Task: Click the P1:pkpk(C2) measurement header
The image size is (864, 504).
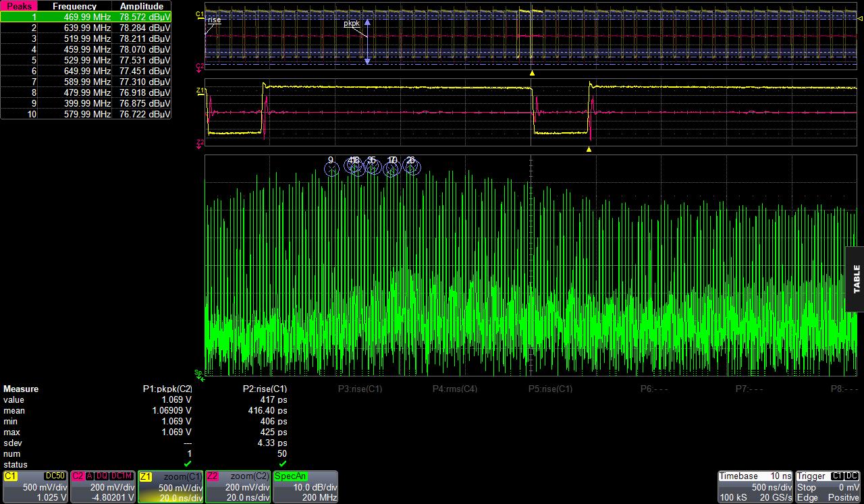Action: pos(167,389)
